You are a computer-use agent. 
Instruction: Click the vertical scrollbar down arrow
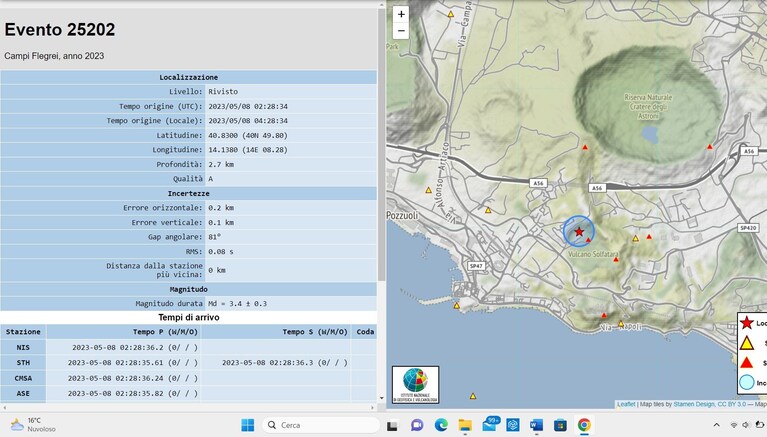[x=382, y=398]
